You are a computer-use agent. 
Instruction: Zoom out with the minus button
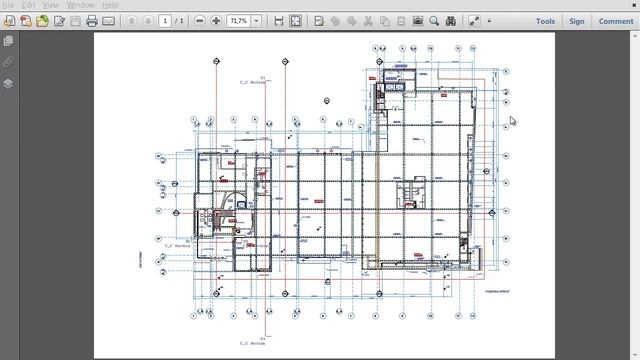click(x=200, y=20)
